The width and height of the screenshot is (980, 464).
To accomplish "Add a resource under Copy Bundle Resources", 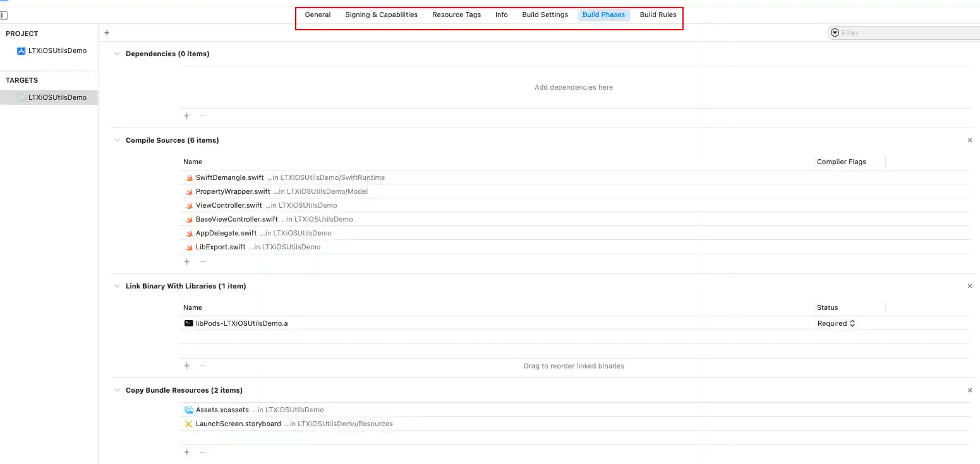I will coord(186,452).
